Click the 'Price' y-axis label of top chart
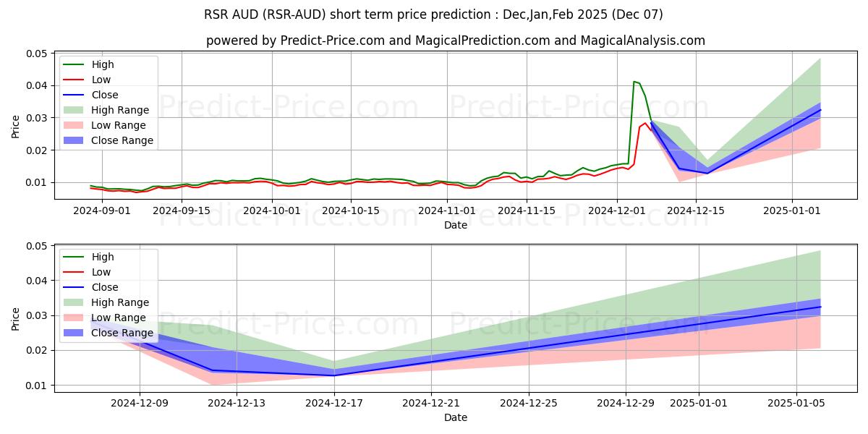Viewport: 868px width, 434px height. coord(16,126)
